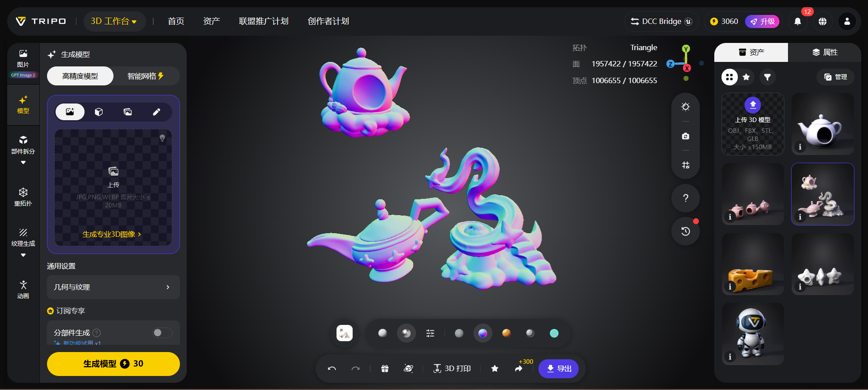Favorite the model with the star icon
This screenshot has height=390, width=868.
click(495, 369)
